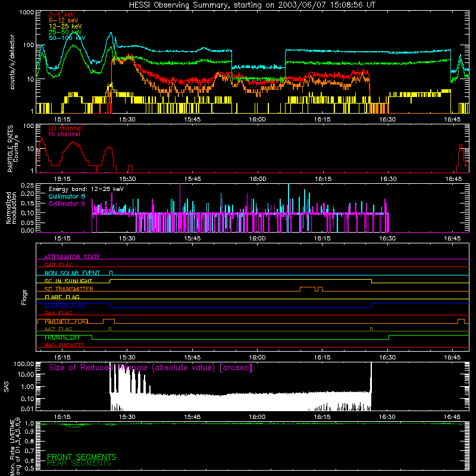The height and width of the screenshot is (476, 476).
Task: Click the 0.7 tick on the livetime plot
Action: tap(29, 451)
